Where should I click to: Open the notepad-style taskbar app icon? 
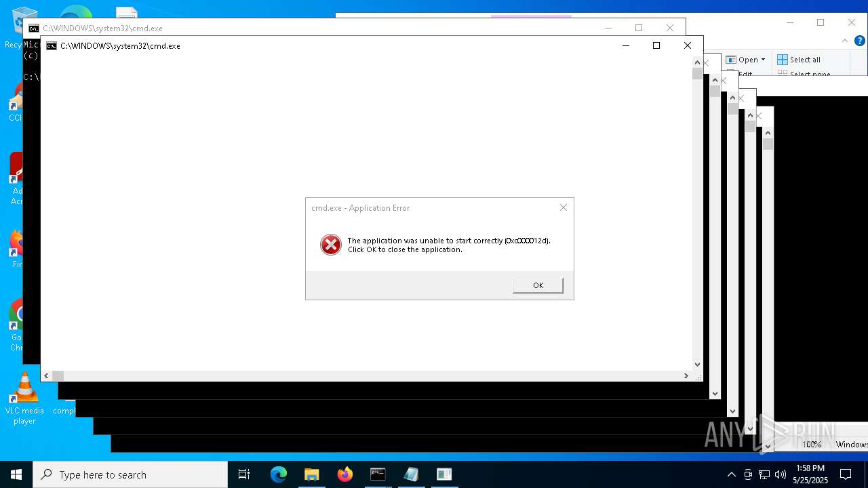click(x=411, y=474)
